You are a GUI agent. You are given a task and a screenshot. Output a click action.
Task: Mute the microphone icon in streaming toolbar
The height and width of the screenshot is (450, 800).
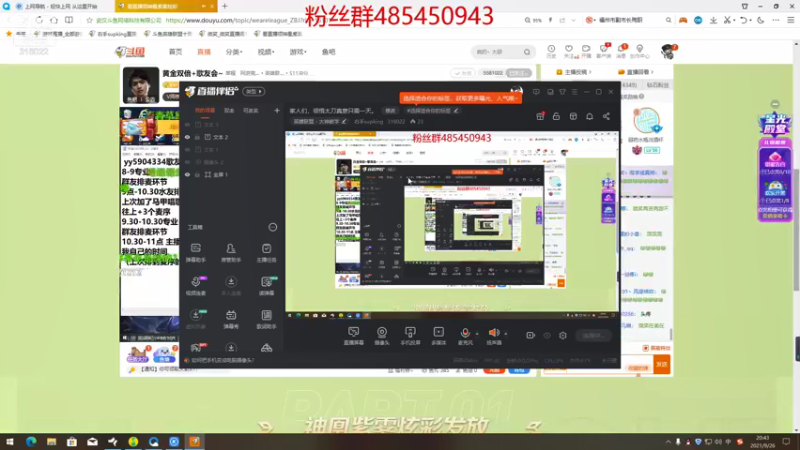[x=465, y=333]
